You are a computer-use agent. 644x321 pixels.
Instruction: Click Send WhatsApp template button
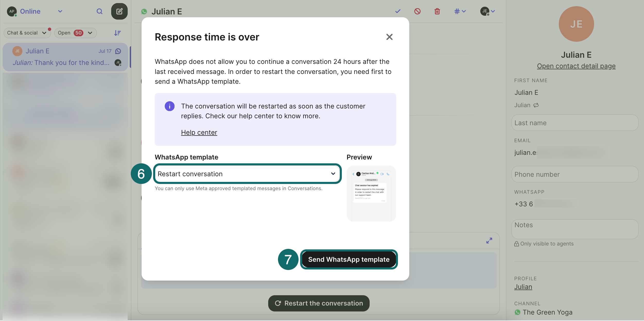coord(349,259)
